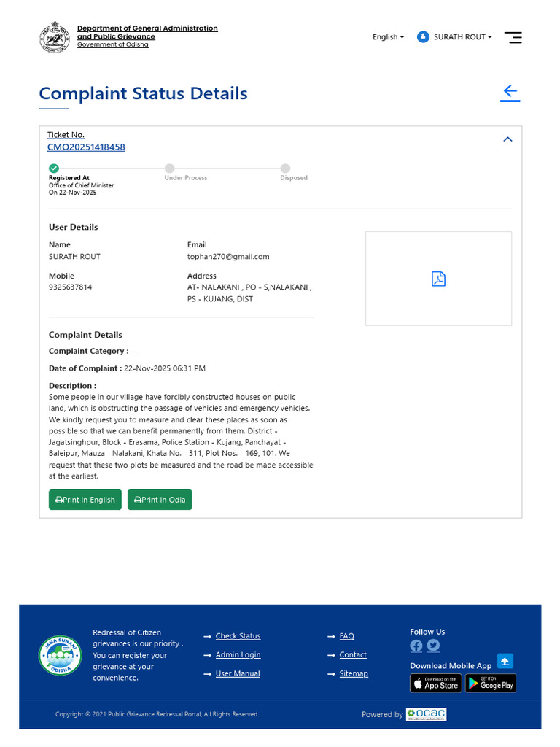This screenshot has width=560, height=747.
Task: Open the Google Play download badge
Action: 491,683
